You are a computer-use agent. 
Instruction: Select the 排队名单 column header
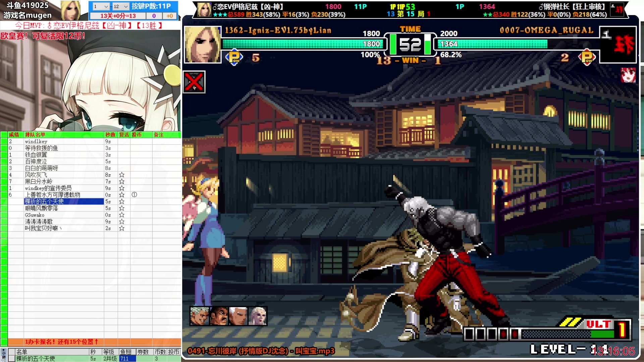point(35,135)
